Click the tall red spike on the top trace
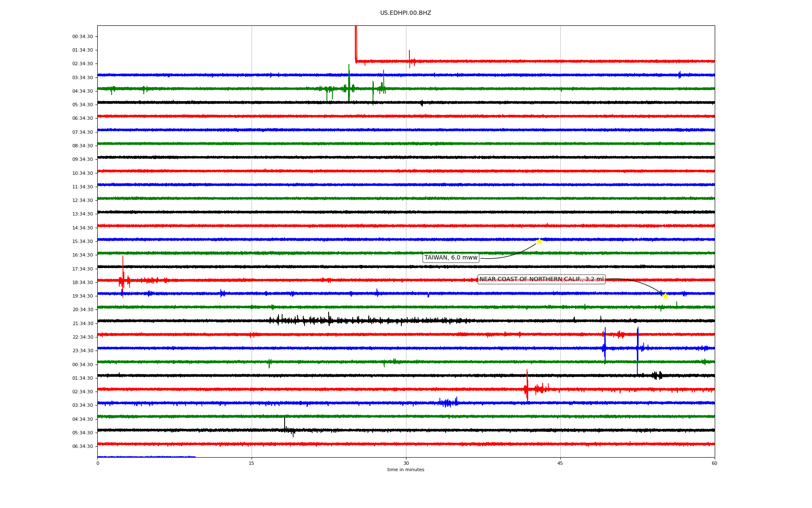 pyautogui.click(x=356, y=42)
